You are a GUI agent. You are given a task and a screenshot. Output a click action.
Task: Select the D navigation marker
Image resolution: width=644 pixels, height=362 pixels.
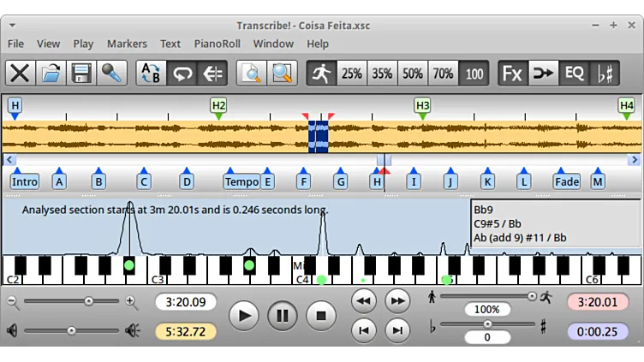point(187,181)
